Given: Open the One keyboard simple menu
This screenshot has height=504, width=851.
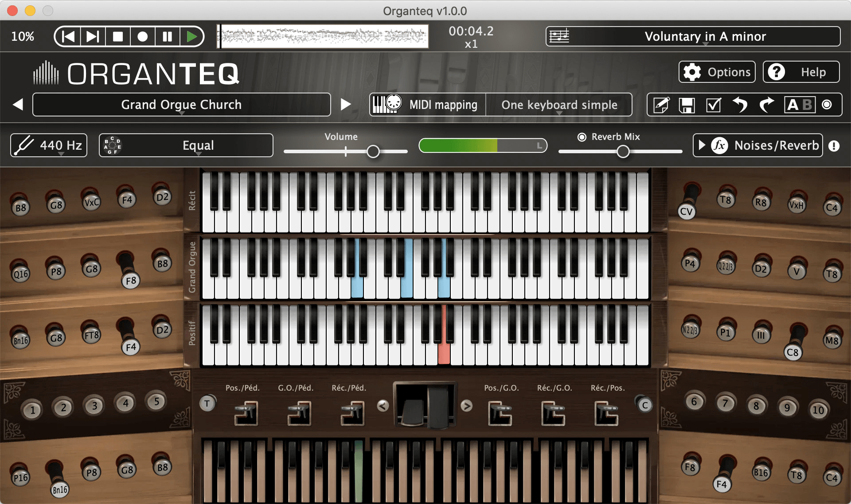Looking at the screenshot, I should (559, 105).
